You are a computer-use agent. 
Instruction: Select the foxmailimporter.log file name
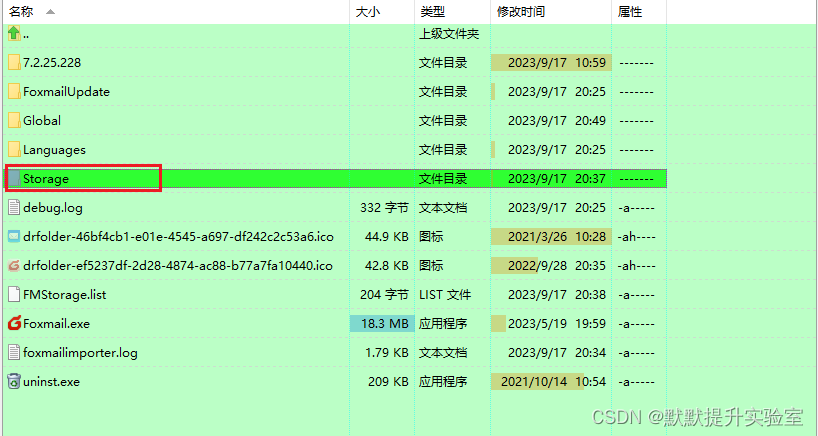pyautogui.click(x=80, y=353)
